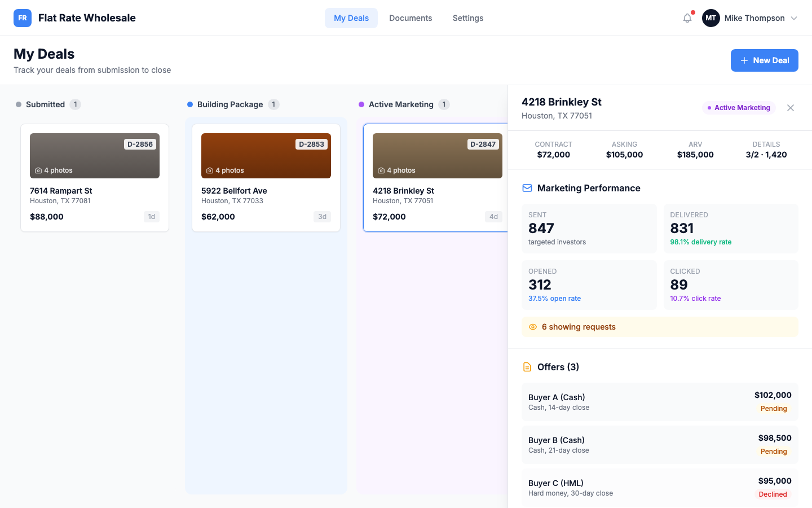Expand the Submitted column count badge
The width and height of the screenshot is (812, 508).
pos(75,104)
